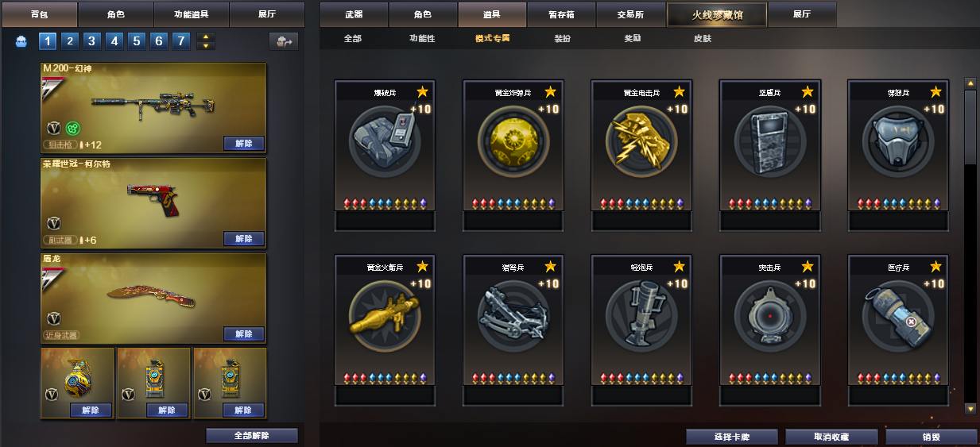Select the 医疗兵 medic grenade card
Screen dimensions: 980x447
click(898, 329)
